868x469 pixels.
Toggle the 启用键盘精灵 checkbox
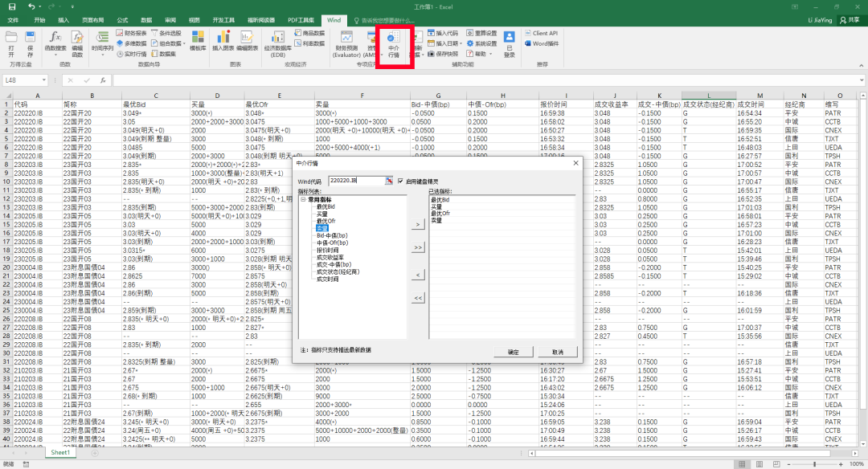point(400,181)
